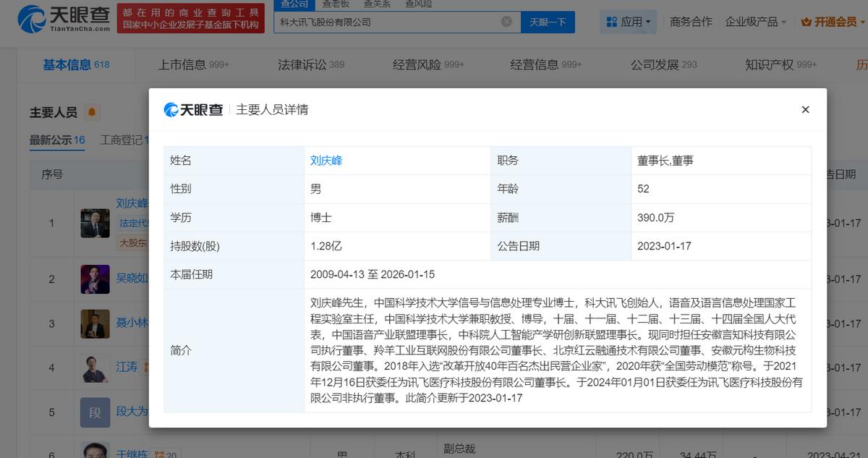Viewport: 868px width, 458px height.
Task: Click 吴晓如's avatar in row 2
Action: coord(95,279)
